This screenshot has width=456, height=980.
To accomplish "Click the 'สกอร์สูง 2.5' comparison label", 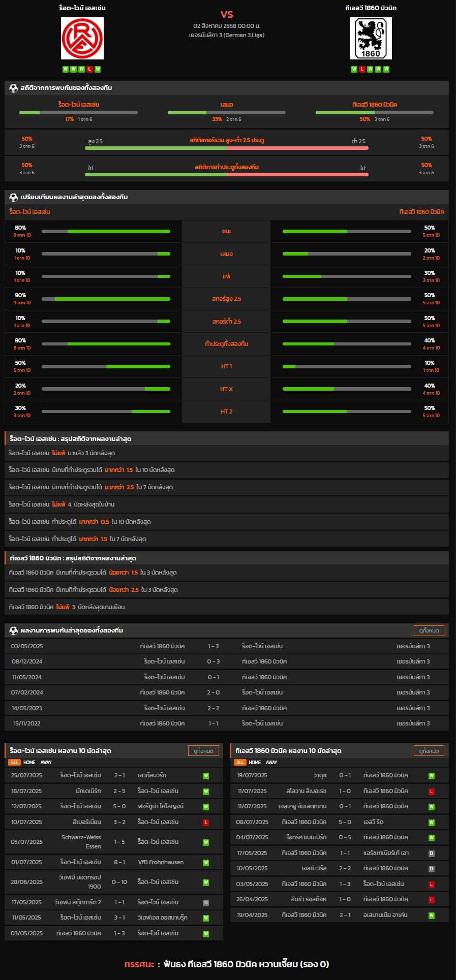I will pyautogui.click(x=227, y=299).
